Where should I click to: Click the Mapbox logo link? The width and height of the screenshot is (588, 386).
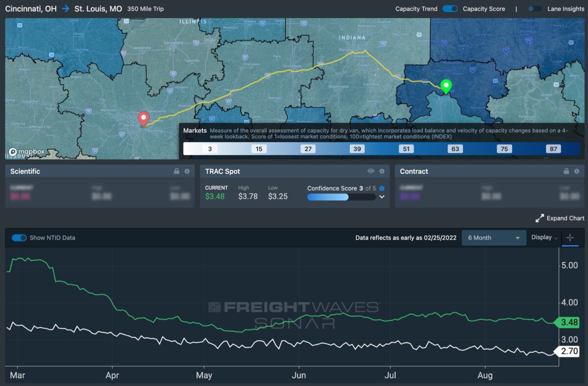(x=27, y=152)
